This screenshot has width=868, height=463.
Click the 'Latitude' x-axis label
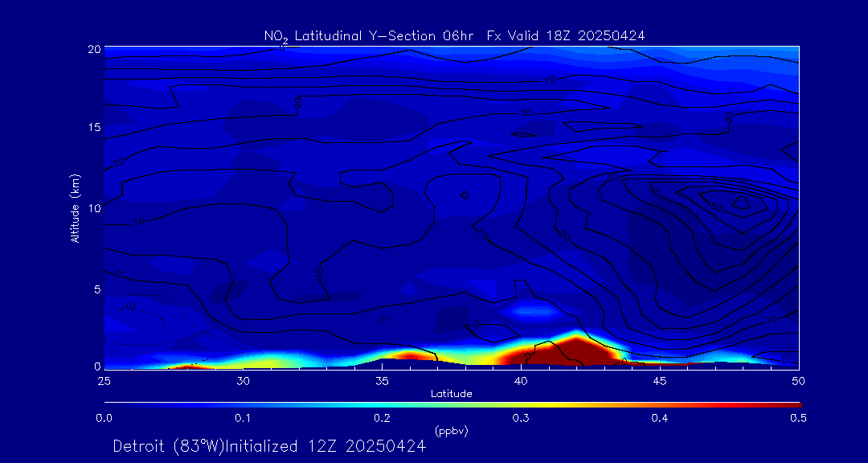point(451,394)
